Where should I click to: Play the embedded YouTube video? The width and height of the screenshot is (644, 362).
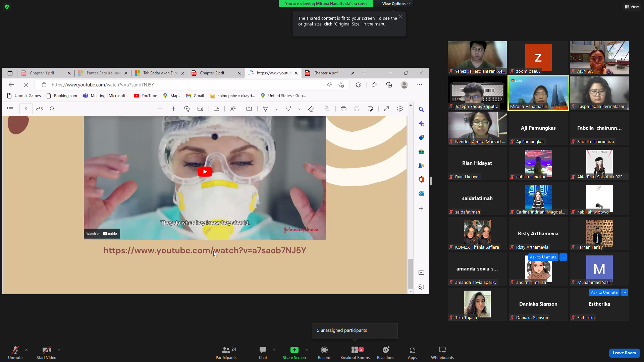(205, 172)
